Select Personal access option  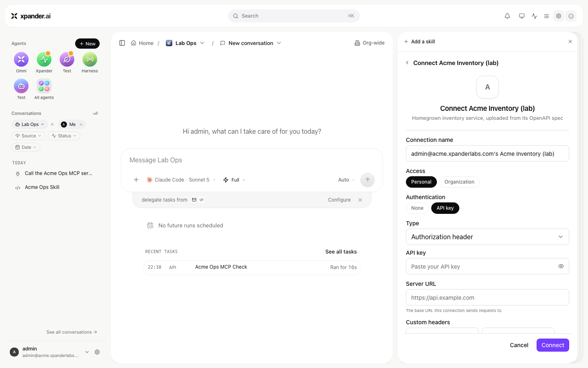click(x=421, y=182)
